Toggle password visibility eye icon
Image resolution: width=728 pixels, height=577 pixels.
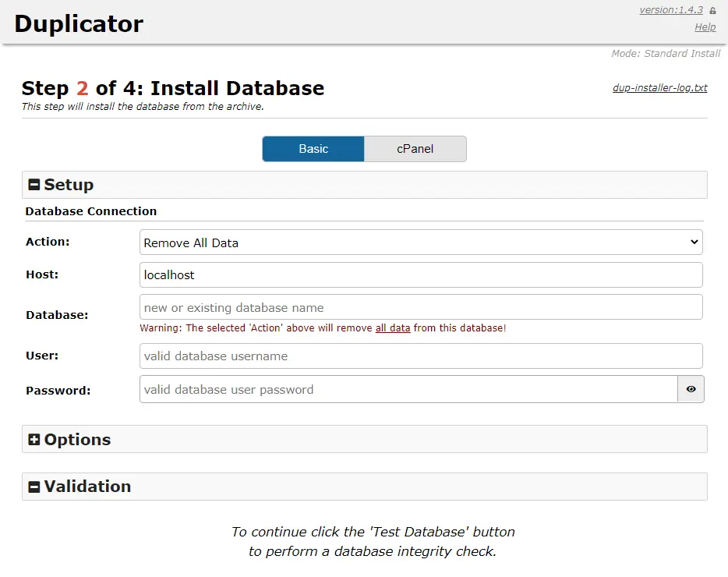pyautogui.click(x=691, y=389)
